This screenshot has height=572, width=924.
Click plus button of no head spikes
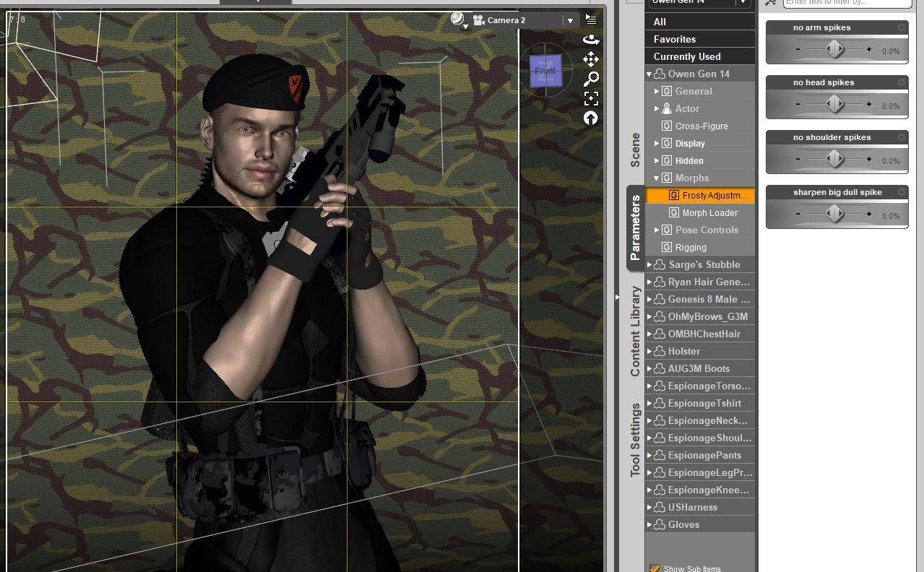pos(869,104)
